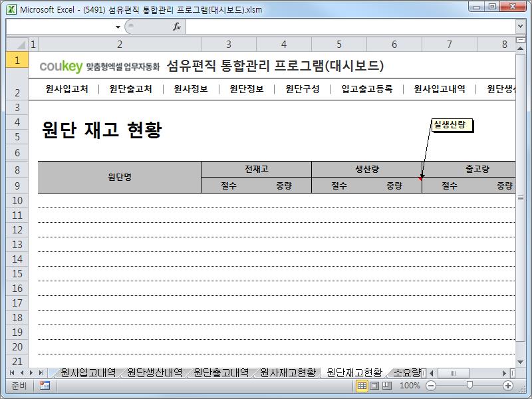Expand the formula bar with chevron
The image size is (532, 399).
coord(521,26)
